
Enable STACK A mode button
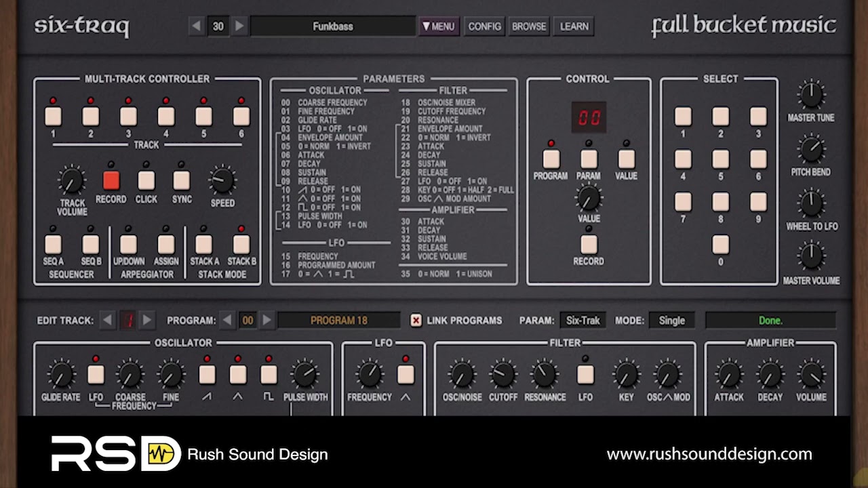[x=203, y=244]
